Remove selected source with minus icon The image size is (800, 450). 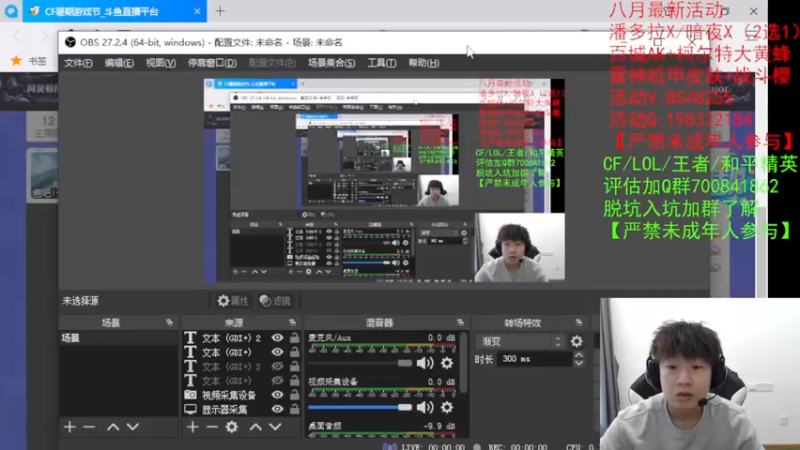pyautogui.click(x=212, y=427)
